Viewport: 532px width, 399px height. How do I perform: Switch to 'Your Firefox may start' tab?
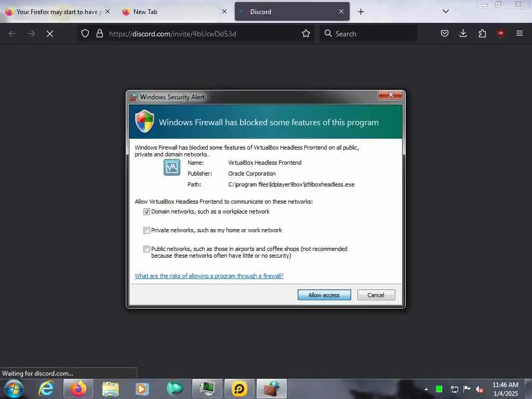click(58, 11)
